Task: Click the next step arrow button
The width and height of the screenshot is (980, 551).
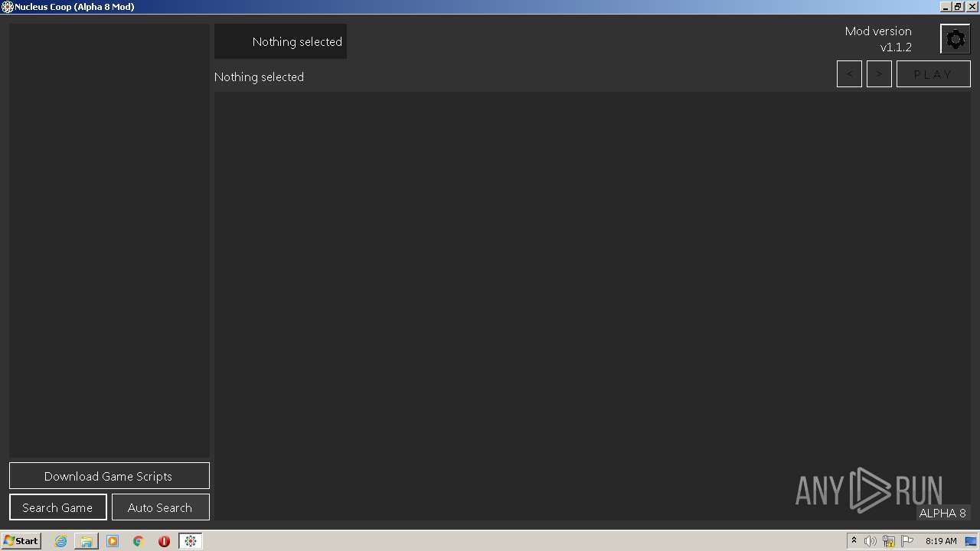Action: [x=879, y=74]
